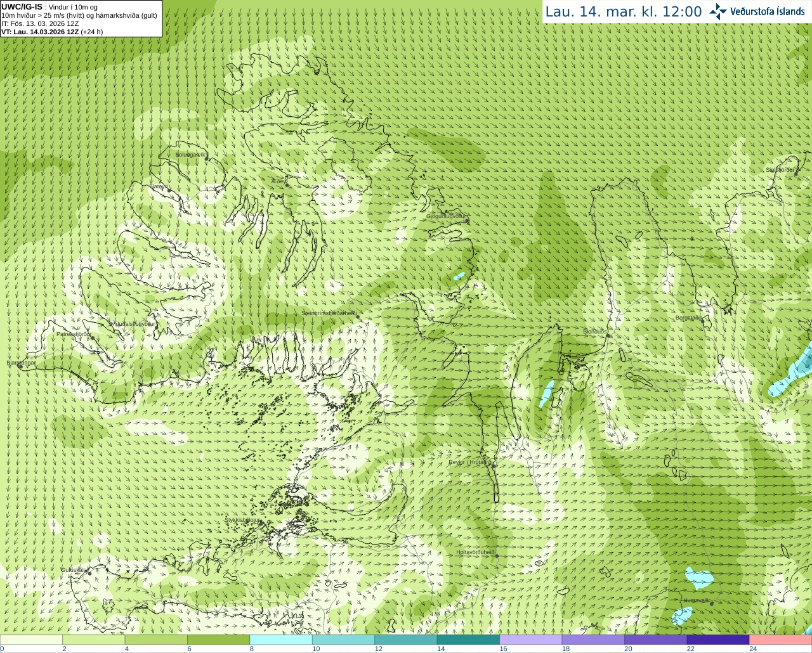Click the Gjögurflugvöllur station label

point(446,217)
